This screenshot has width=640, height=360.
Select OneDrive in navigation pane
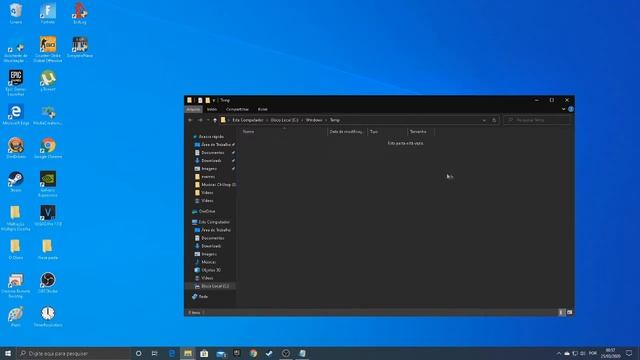207,211
